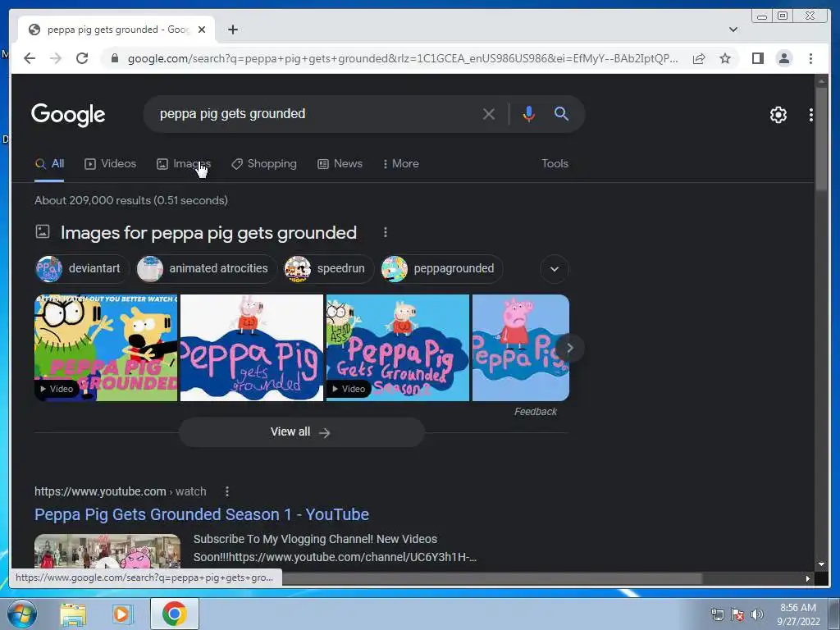The width and height of the screenshot is (840, 630).
Task: Click the address bar URL
Action: 403,58
